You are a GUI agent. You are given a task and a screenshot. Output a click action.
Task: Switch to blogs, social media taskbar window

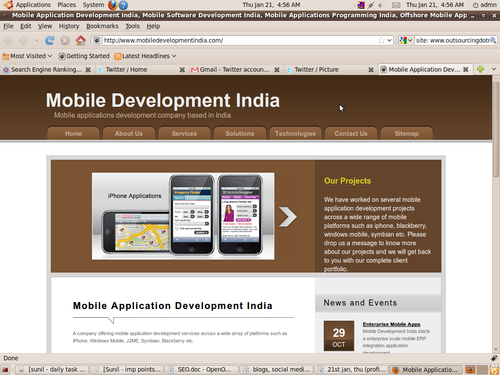277,370
